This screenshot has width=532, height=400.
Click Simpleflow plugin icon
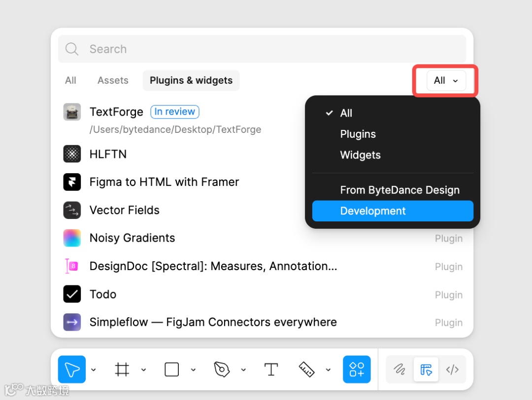click(x=72, y=322)
